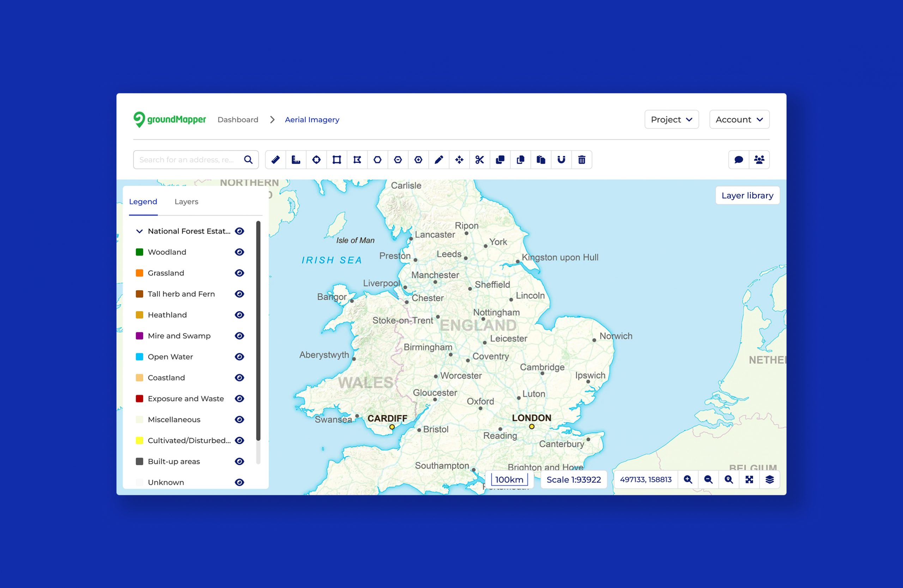Collapse the National Forest Estate group
This screenshot has width=903, height=588.
pos(139,231)
